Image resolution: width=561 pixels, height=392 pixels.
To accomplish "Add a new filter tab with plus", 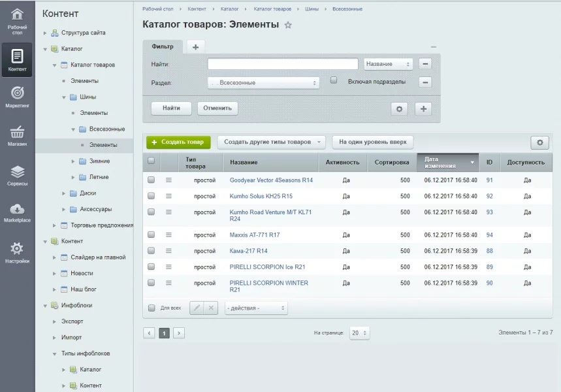I will tap(195, 47).
